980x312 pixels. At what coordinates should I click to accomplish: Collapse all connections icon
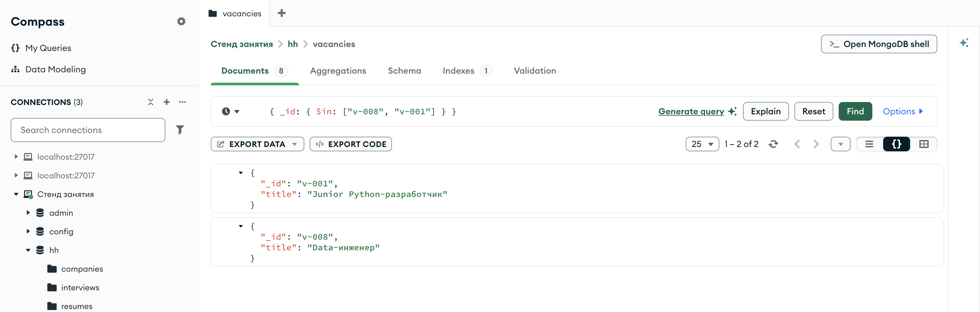pyautogui.click(x=151, y=102)
